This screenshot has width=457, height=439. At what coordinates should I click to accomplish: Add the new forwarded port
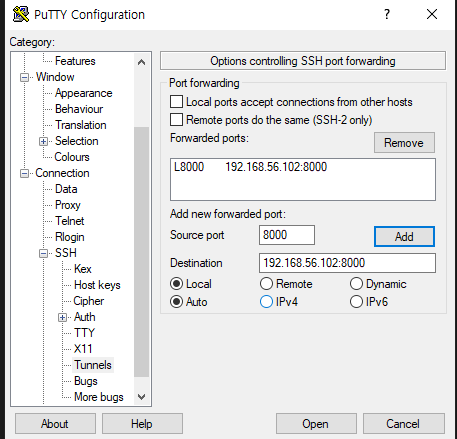404,237
